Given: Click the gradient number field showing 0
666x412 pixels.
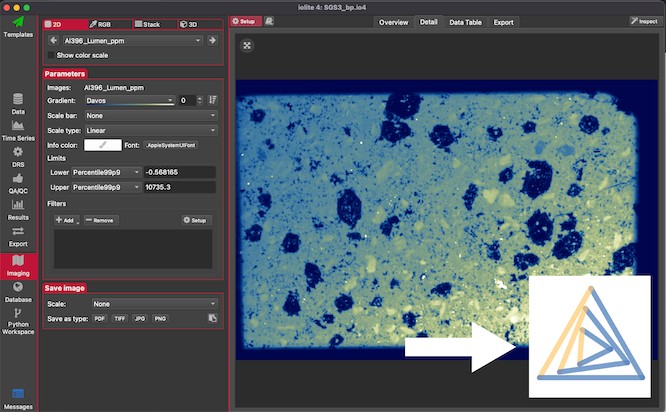Looking at the screenshot, I should coord(187,101).
